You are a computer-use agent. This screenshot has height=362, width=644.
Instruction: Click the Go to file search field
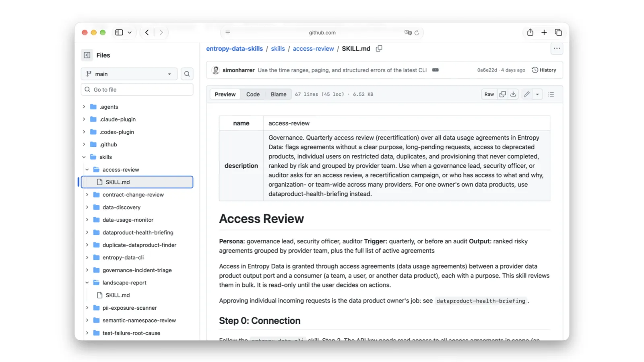pos(137,90)
